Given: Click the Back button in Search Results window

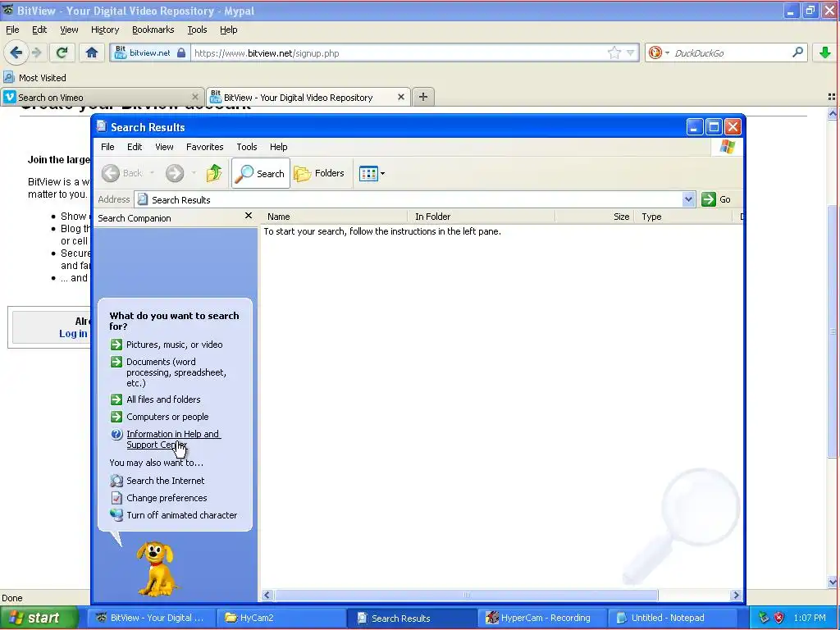Looking at the screenshot, I should click(x=123, y=173).
